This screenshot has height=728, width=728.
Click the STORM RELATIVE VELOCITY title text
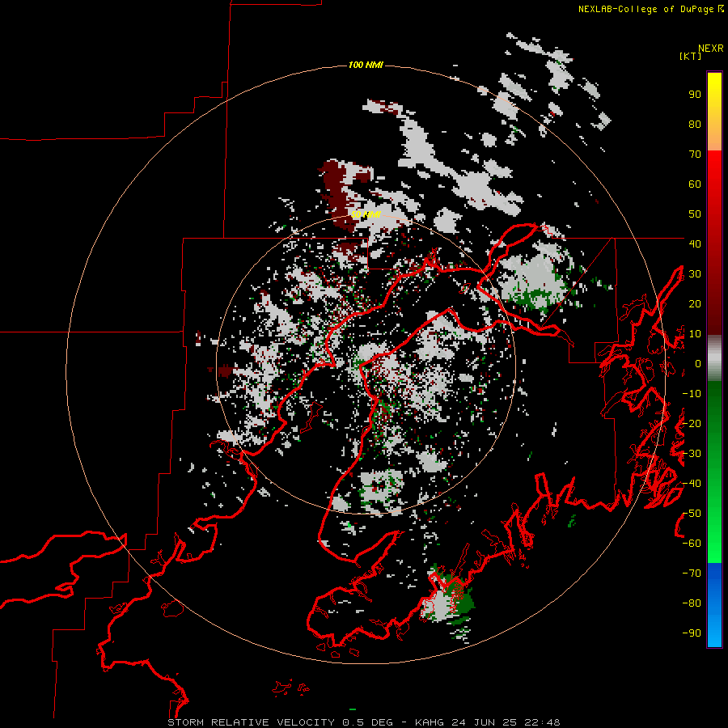pyautogui.click(x=252, y=722)
